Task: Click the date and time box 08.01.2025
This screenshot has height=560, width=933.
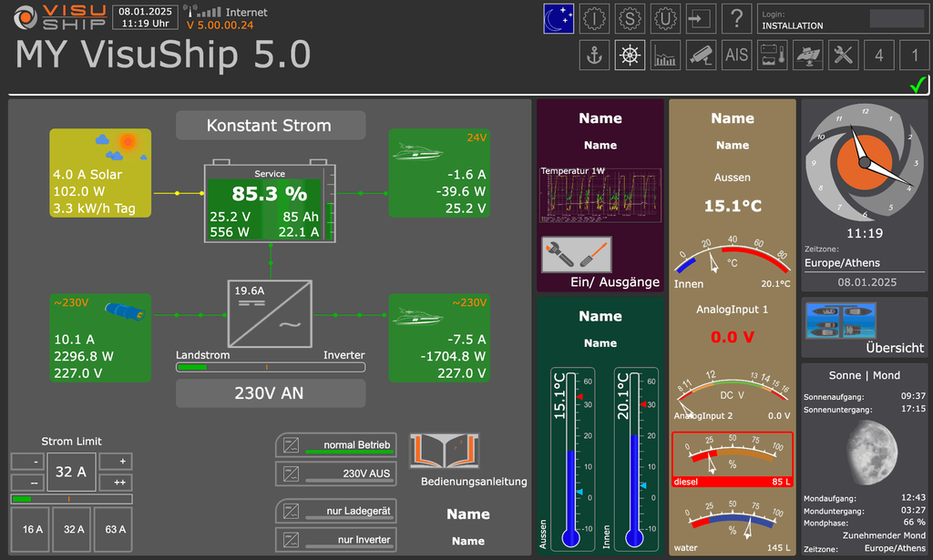Action: tap(145, 17)
